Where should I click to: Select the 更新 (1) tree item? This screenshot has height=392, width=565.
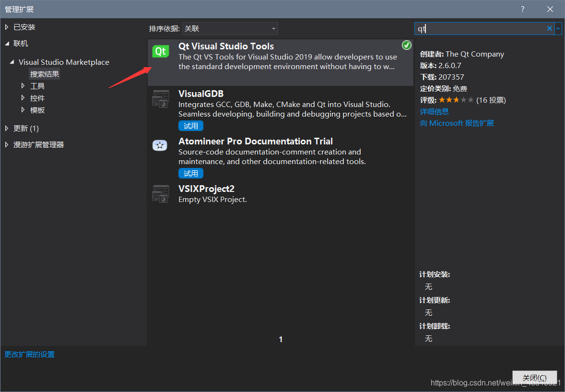tap(26, 129)
